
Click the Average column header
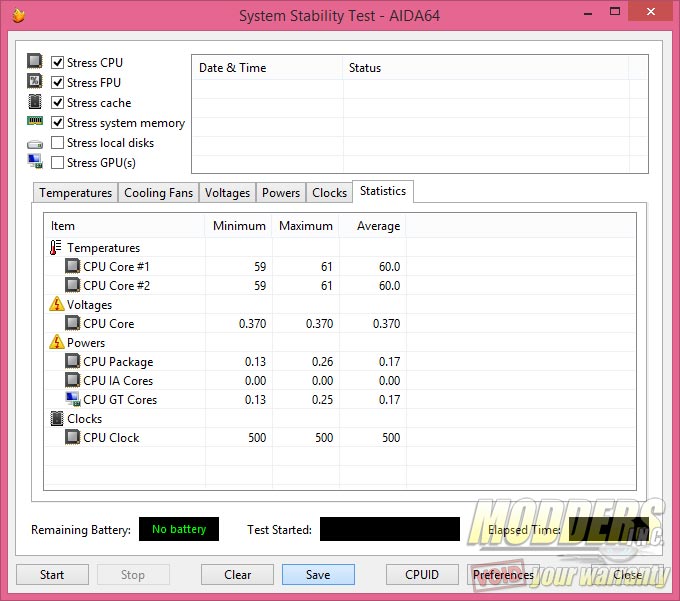pyautogui.click(x=373, y=226)
